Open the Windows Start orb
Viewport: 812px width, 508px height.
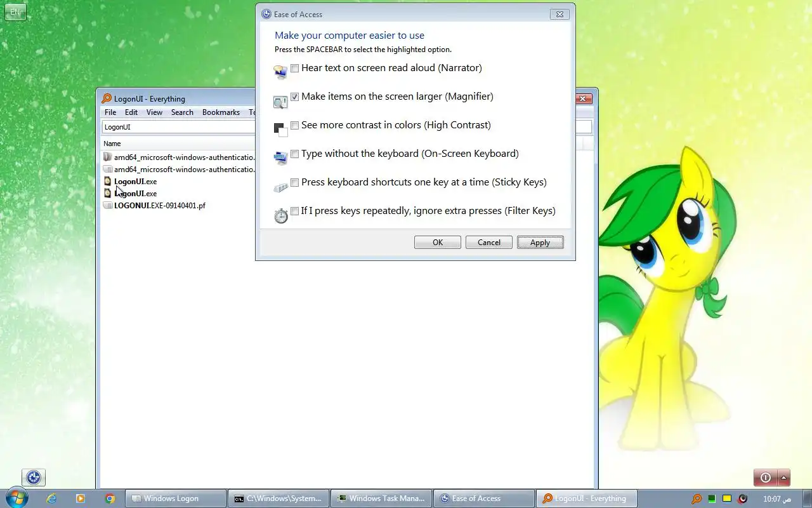[16, 498]
